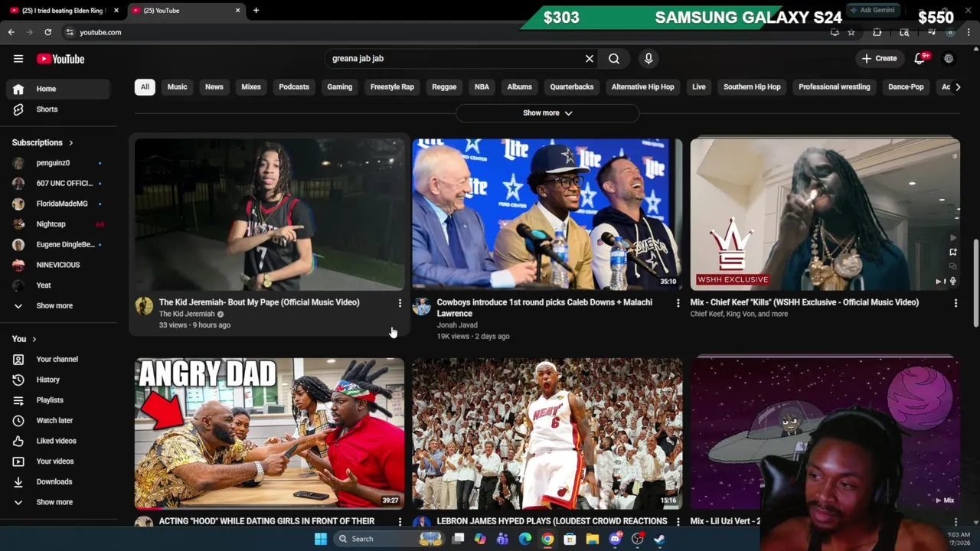Open options menu for Chief Keef mix
This screenshot has width=980, height=551.
[x=955, y=304]
